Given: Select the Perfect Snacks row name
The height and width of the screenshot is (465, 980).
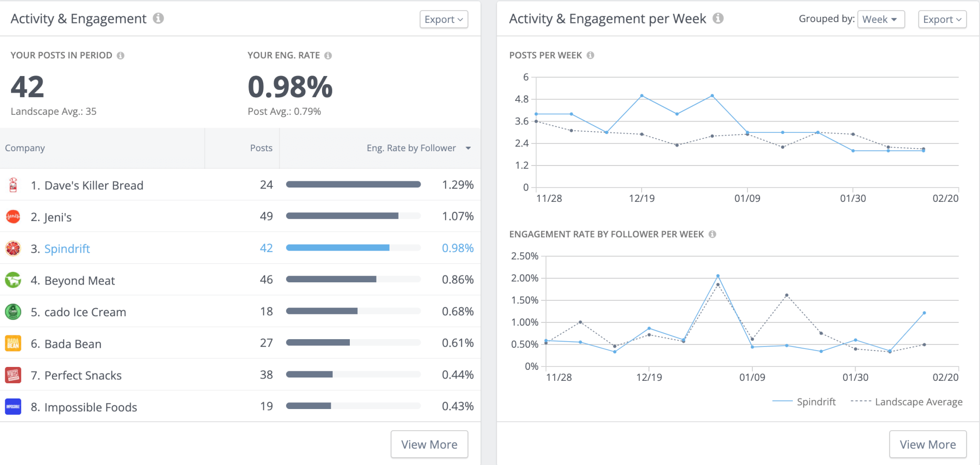Looking at the screenshot, I should 83,376.
